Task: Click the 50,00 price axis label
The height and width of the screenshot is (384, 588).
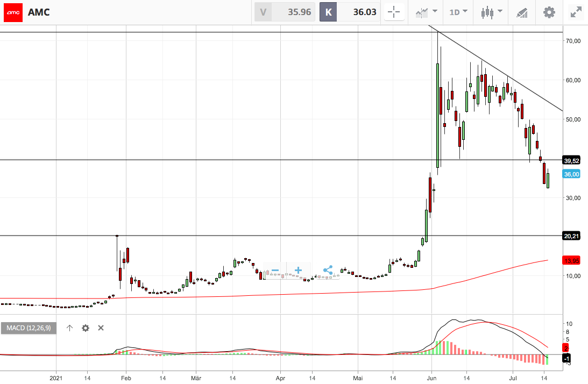Action: [x=573, y=119]
